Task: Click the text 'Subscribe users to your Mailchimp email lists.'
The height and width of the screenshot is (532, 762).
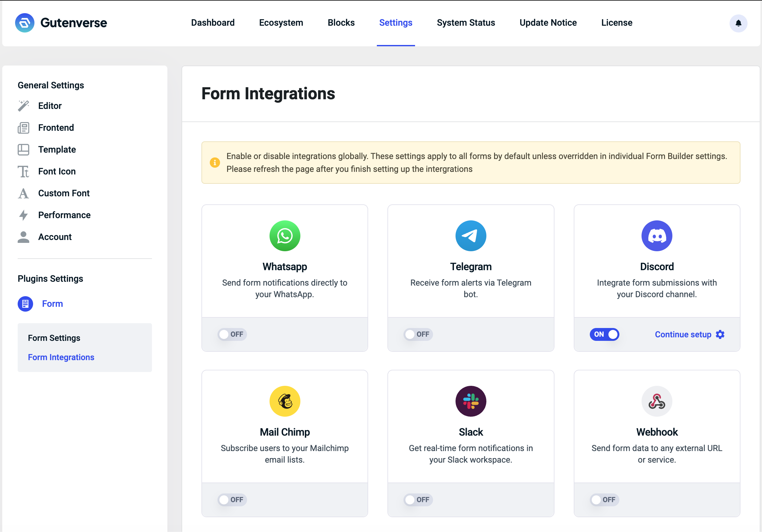Action: 285,454
